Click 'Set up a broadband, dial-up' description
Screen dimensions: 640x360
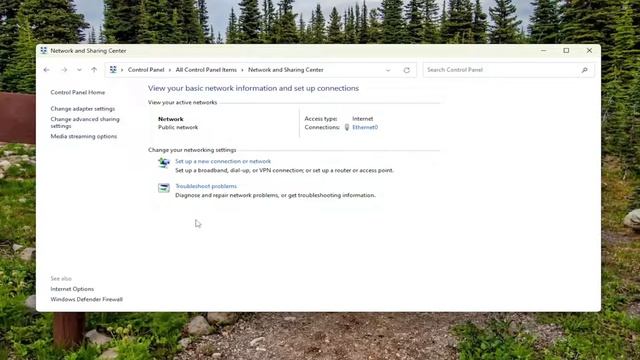(284, 170)
